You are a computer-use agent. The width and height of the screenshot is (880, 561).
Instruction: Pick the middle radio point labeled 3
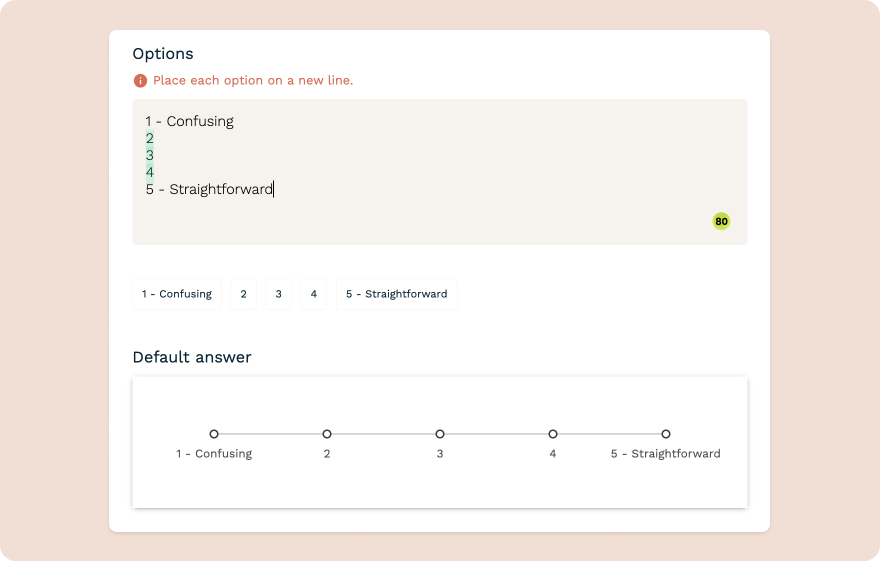440,434
